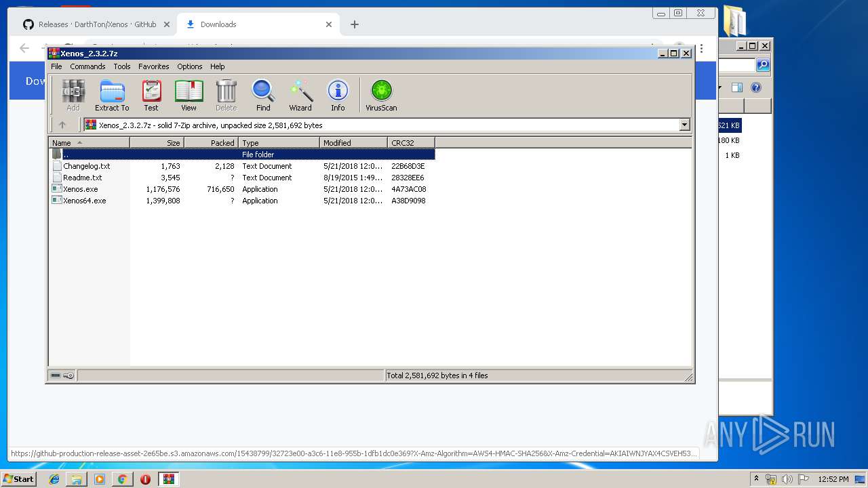Open Chrome from the taskbar
This screenshot has width=868, height=488.
[x=122, y=479]
